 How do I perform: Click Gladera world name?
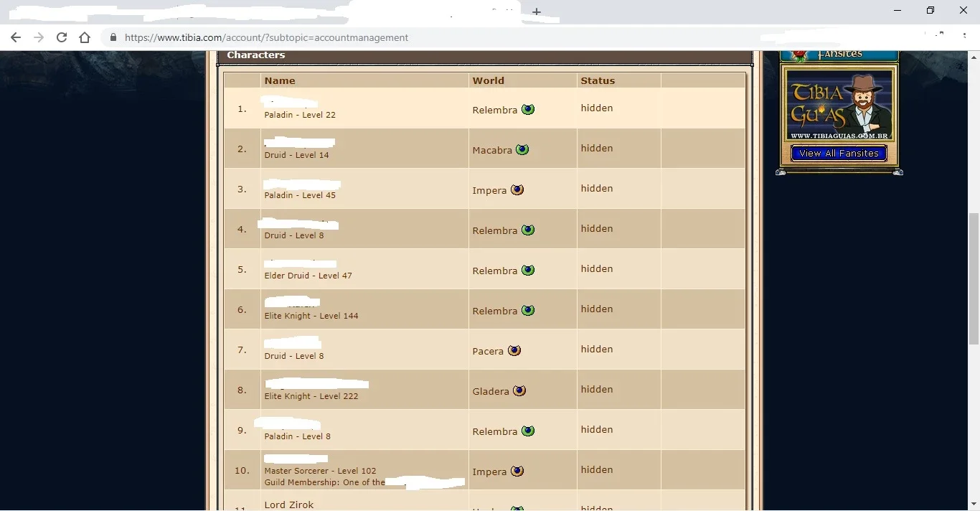pos(491,391)
